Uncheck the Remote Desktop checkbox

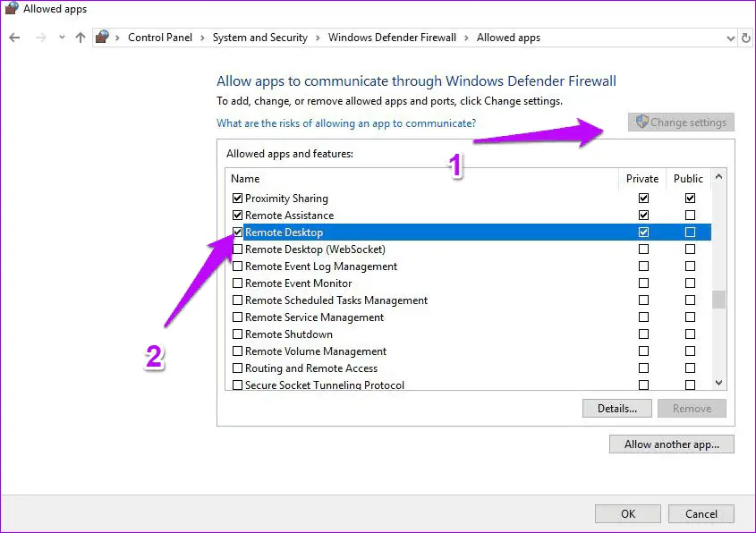[237, 232]
